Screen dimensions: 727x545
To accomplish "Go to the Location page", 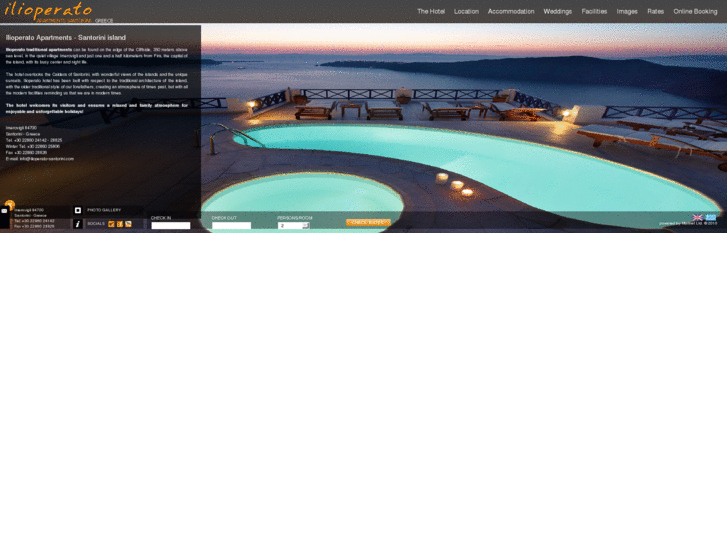I will click(x=466, y=11).
